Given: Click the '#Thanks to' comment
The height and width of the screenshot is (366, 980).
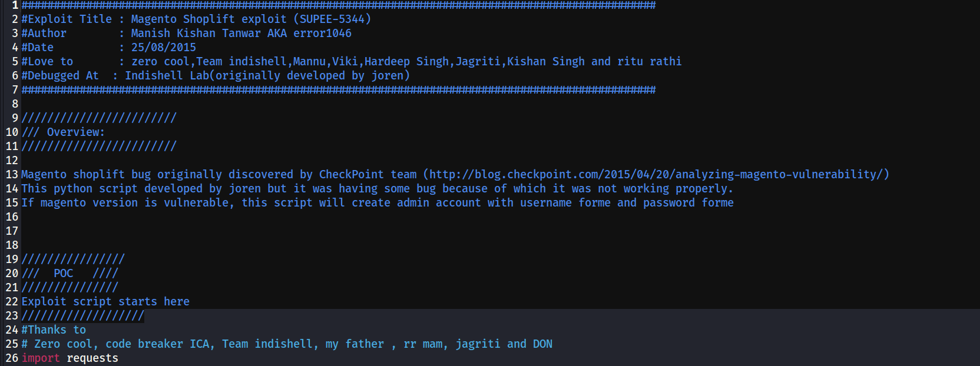Looking at the screenshot, I should 54,330.
